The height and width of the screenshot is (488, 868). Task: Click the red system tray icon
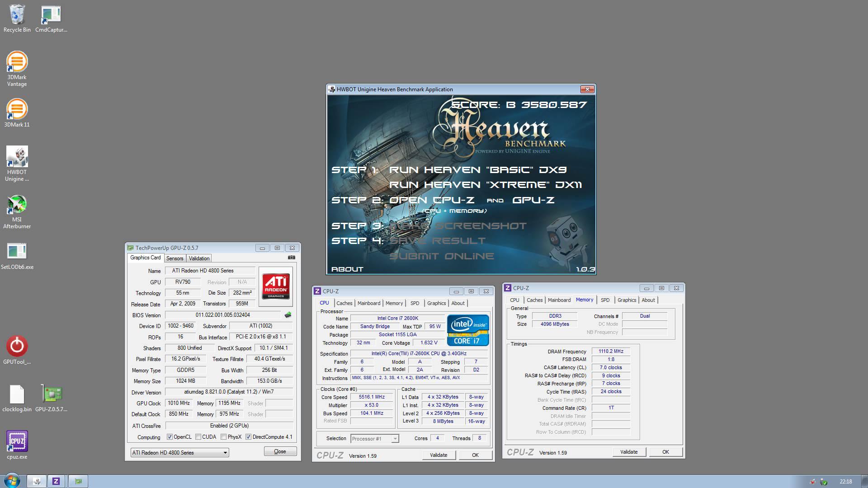(813, 482)
